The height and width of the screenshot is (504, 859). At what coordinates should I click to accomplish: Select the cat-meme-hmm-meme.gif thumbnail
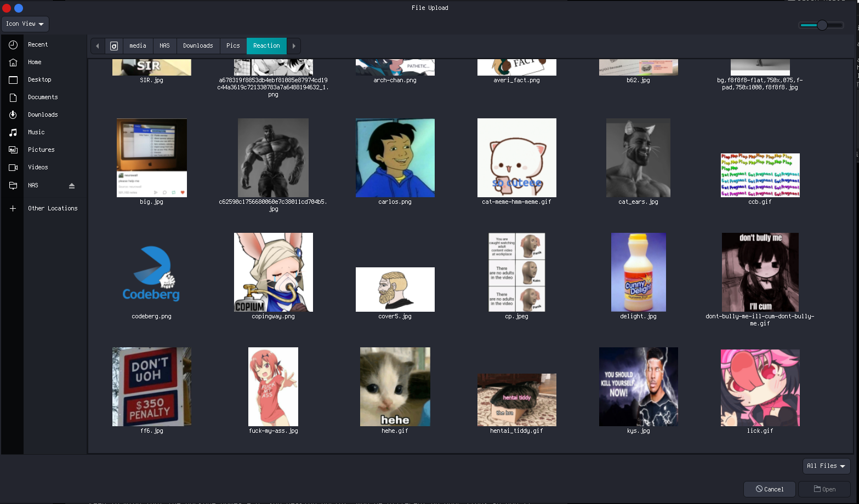tap(517, 158)
